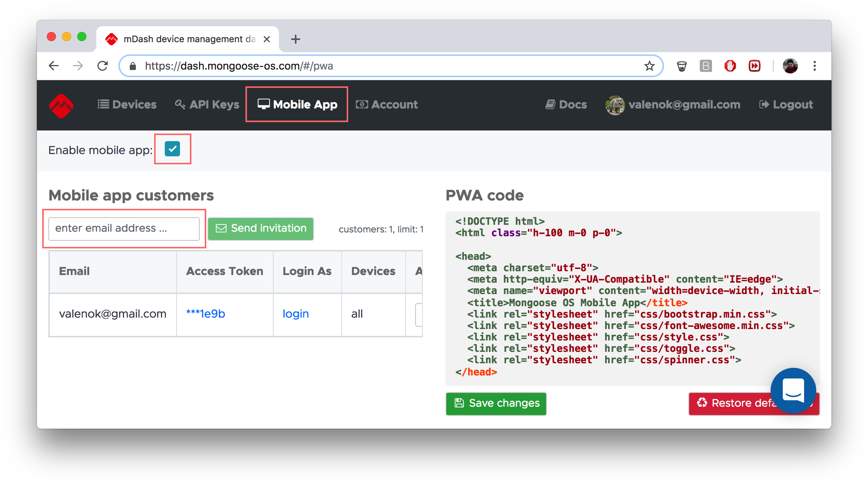This screenshot has height=485, width=868.
Task: Toggle the Enable mobile app checkbox
Action: (172, 149)
